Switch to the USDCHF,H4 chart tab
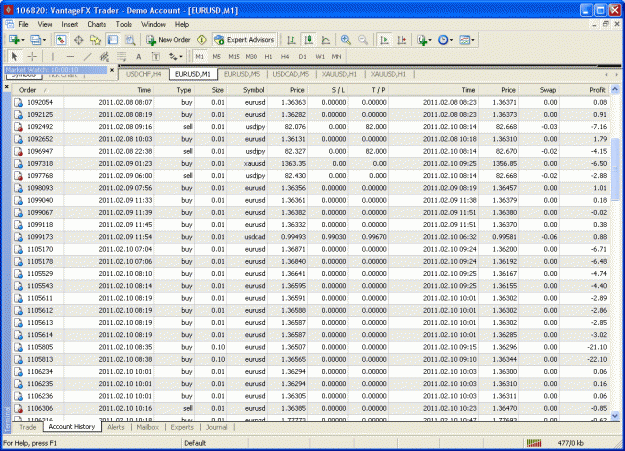 coord(143,74)
